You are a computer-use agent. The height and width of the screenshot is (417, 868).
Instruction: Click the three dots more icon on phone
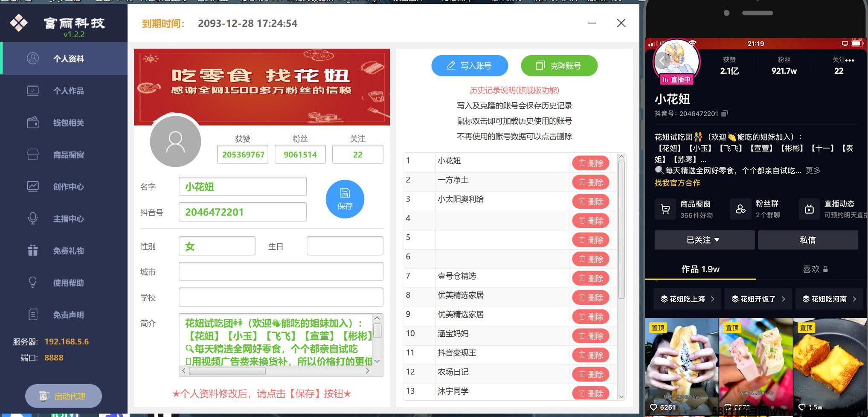850,60
